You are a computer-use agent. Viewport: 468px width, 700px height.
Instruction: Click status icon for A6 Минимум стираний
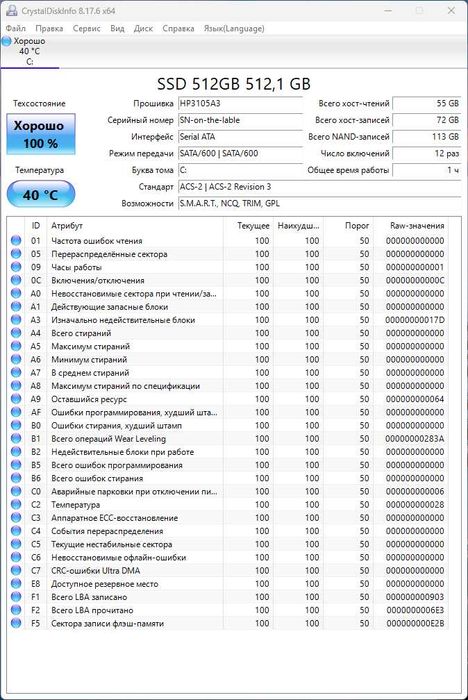(x=16, y=359)
